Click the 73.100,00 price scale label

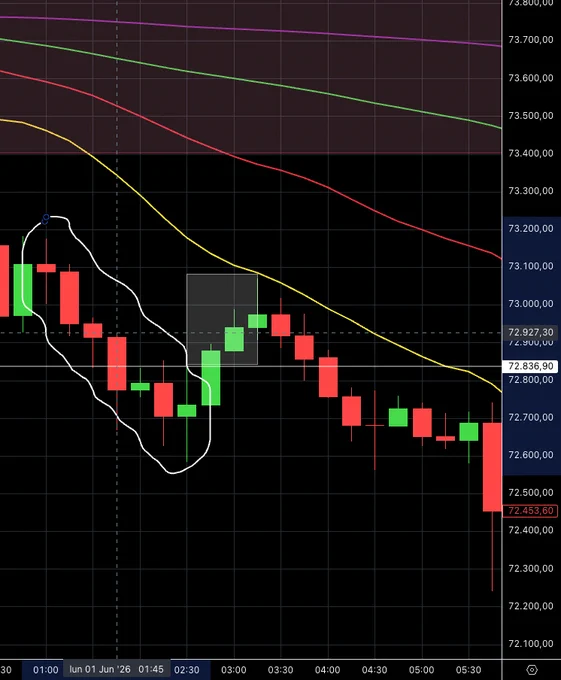(531, 266)
